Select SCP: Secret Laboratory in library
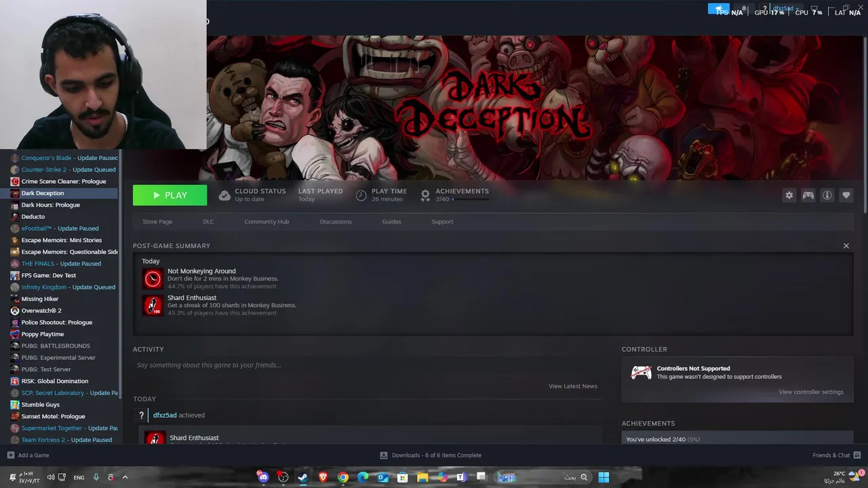The width and height of the screenshot is (868, 488). click(64, 393)
